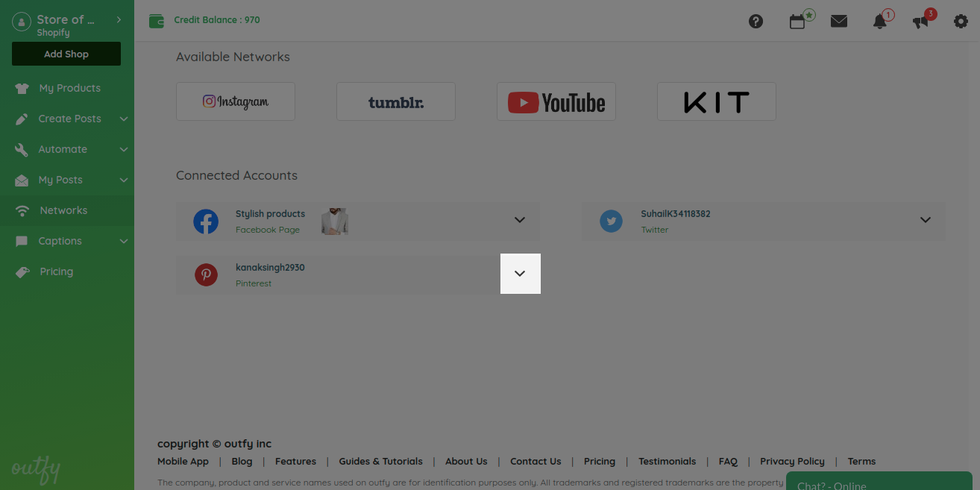The width and height of the screenshot is (980, 490).
Task: Click the My Products shirt icon
Action: (x=22, y=88)
